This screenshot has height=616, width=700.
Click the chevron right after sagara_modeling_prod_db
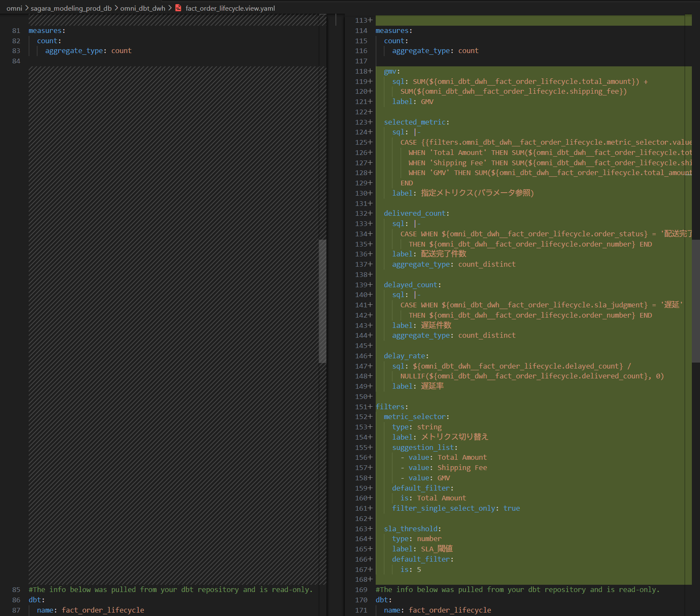pos(116,8)
